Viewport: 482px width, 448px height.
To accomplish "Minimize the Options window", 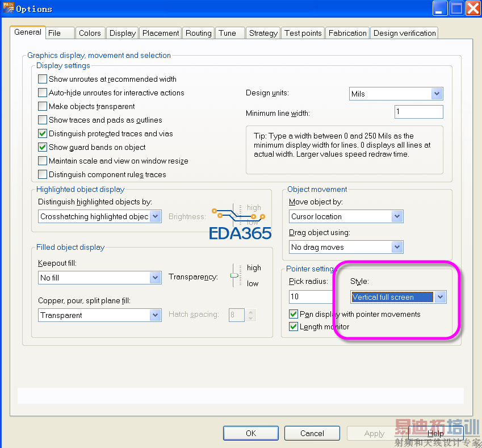I will tap(440, 9).
